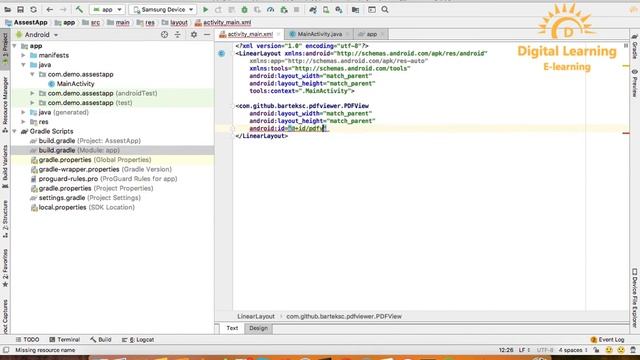Open the app run configuration dropdown
Image resolution: width=640 pixels, height=360 pixels.
coord(107,9)
